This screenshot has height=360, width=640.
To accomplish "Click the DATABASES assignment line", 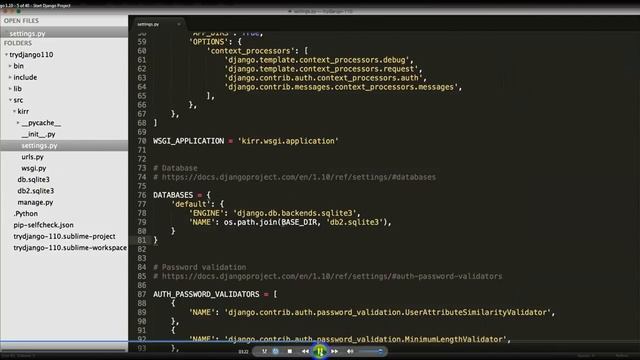I will (182, 195).
